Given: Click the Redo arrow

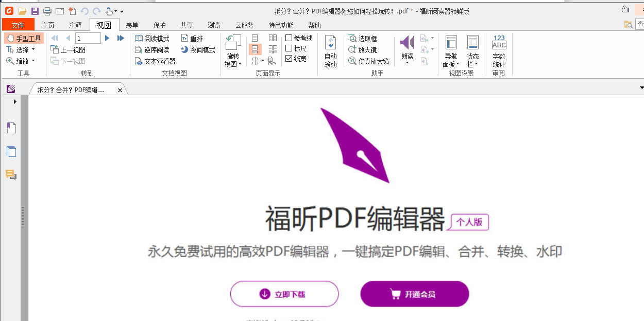Looking at the screenshot, I should pos(96,11).
